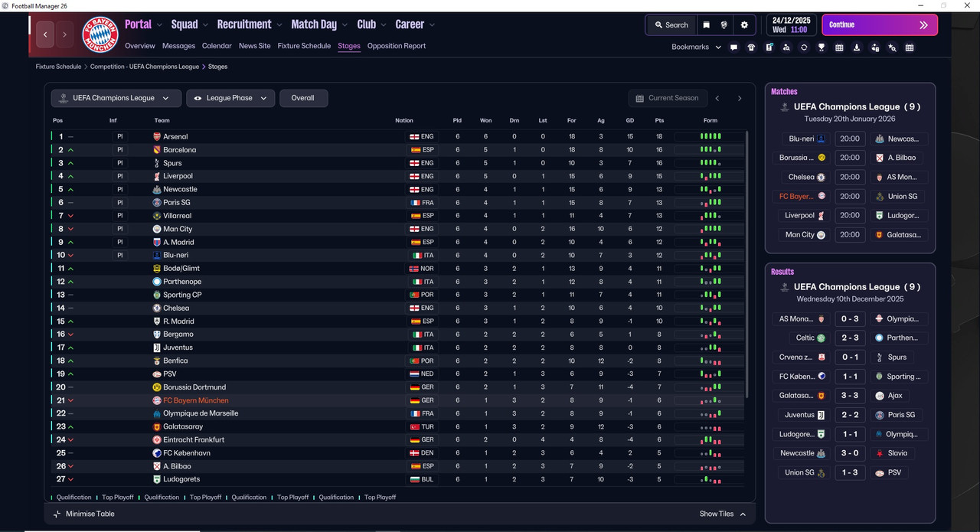This screenshot has width=980, height=532.
Task: Click Fixture Schedule in the breadcrumb
Action: click(x=58, y=67)
